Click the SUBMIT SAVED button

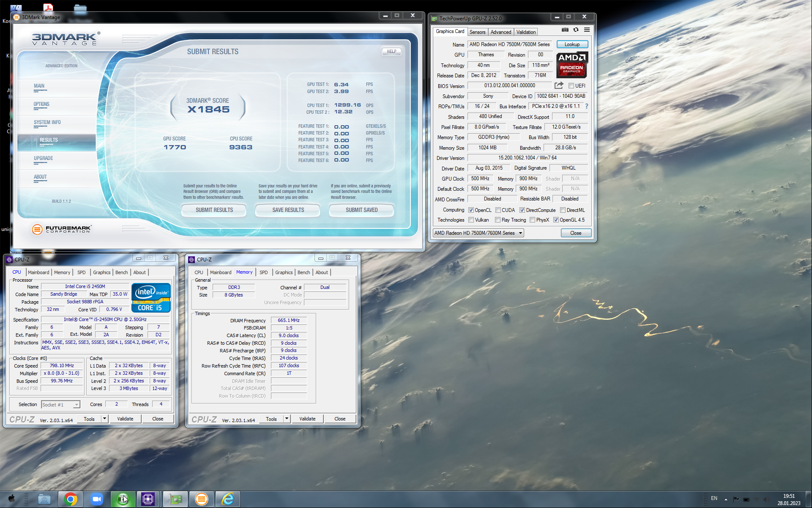361,210
